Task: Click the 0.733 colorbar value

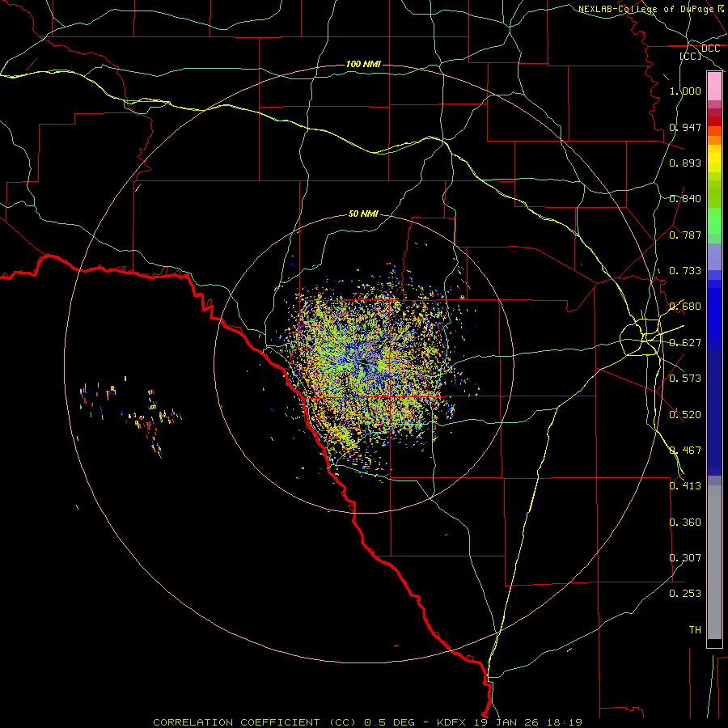Action: coord(685,271)
